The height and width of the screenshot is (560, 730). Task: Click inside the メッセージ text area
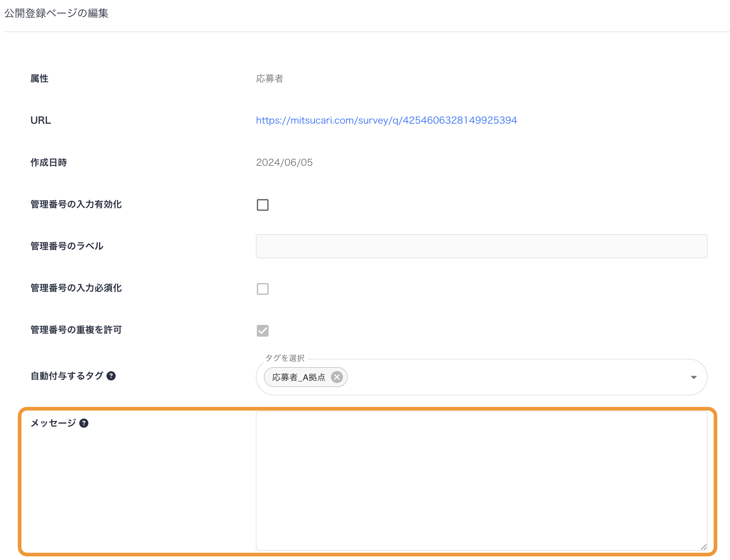pyautogui.click(x=481, y=480)
